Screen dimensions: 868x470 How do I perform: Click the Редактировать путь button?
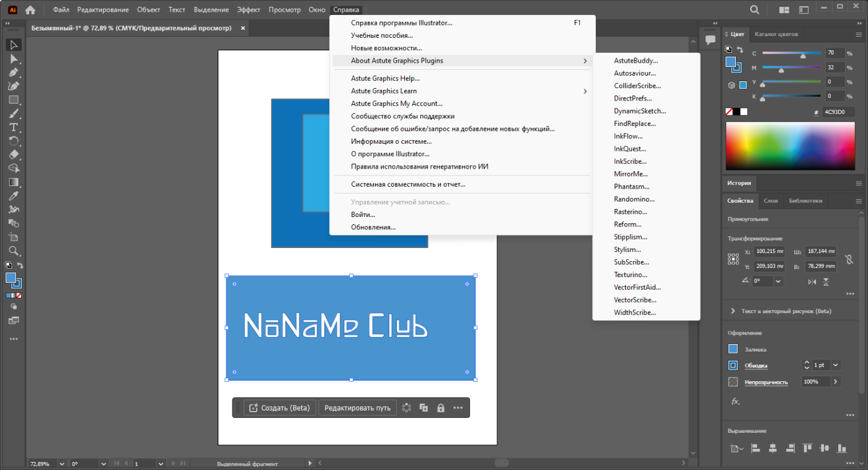tap(357, 407)
